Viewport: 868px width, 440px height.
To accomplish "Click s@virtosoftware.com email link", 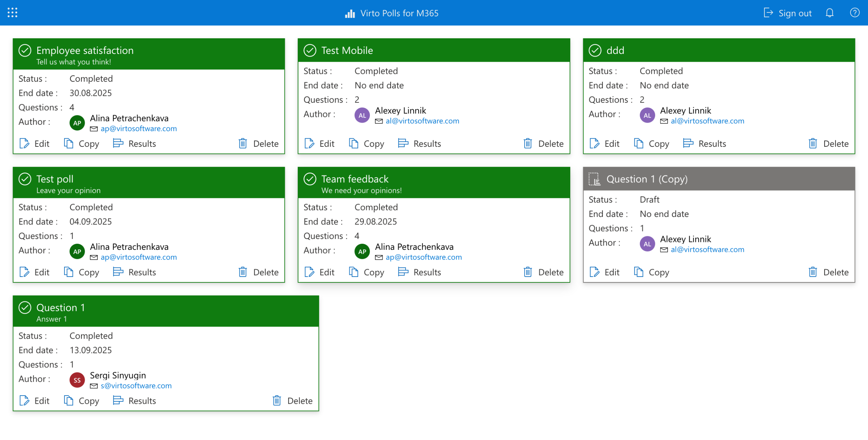I will point(136,386).
